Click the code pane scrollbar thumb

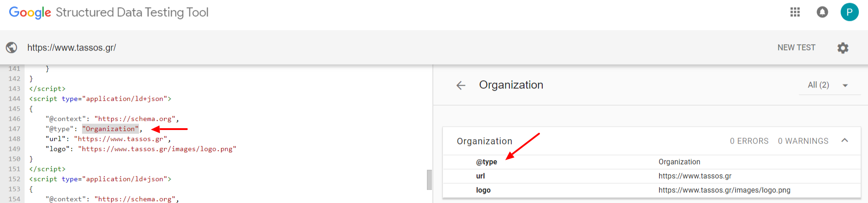click(x=429, y=180)
